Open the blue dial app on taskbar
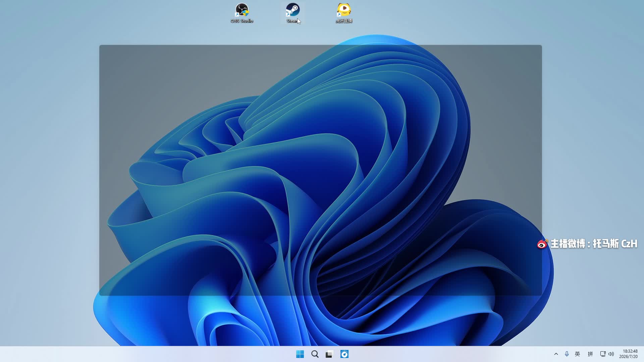 (344, 354)
